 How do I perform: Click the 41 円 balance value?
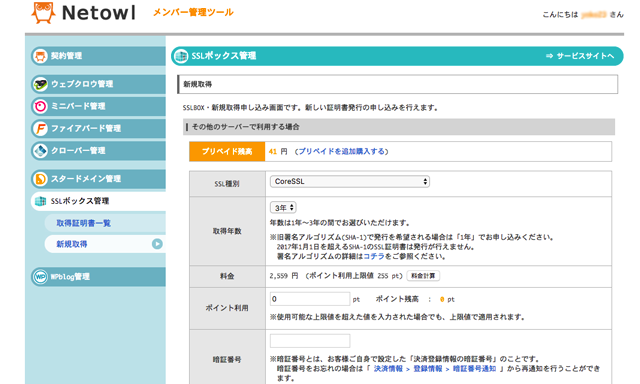[278, 151]
